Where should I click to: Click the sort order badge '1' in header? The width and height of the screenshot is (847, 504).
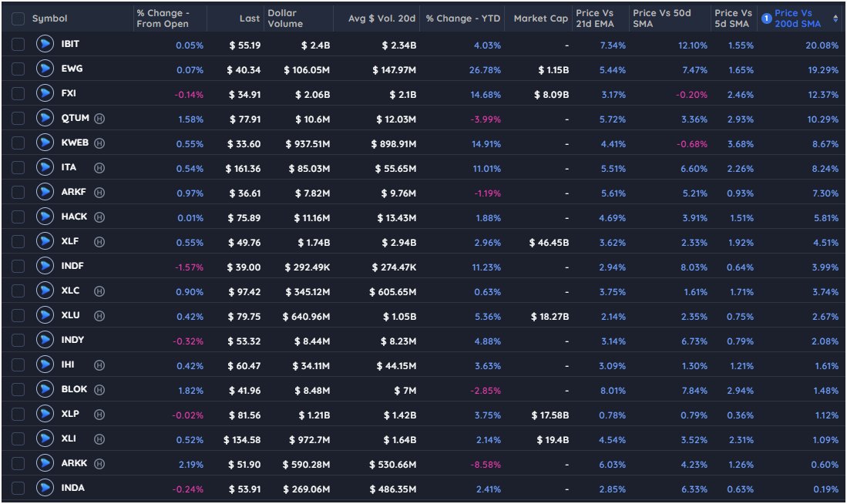coord(766,18)
